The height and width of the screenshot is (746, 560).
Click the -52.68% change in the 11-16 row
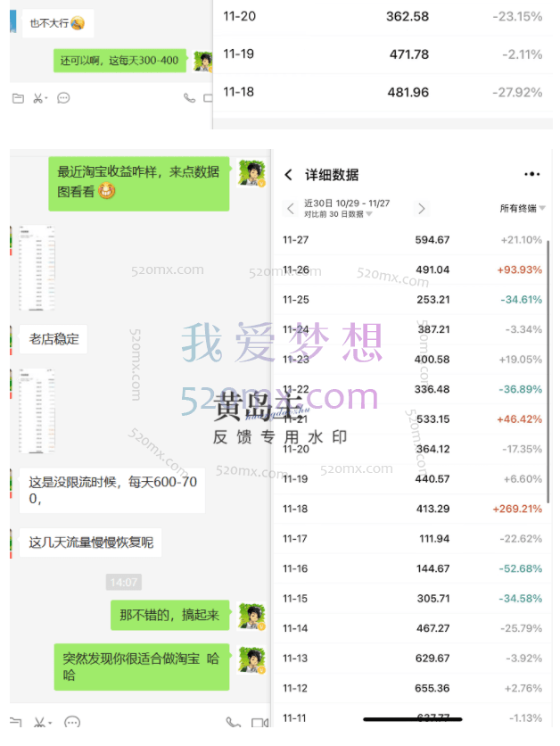pyautogui.click(x=520, y=569)
